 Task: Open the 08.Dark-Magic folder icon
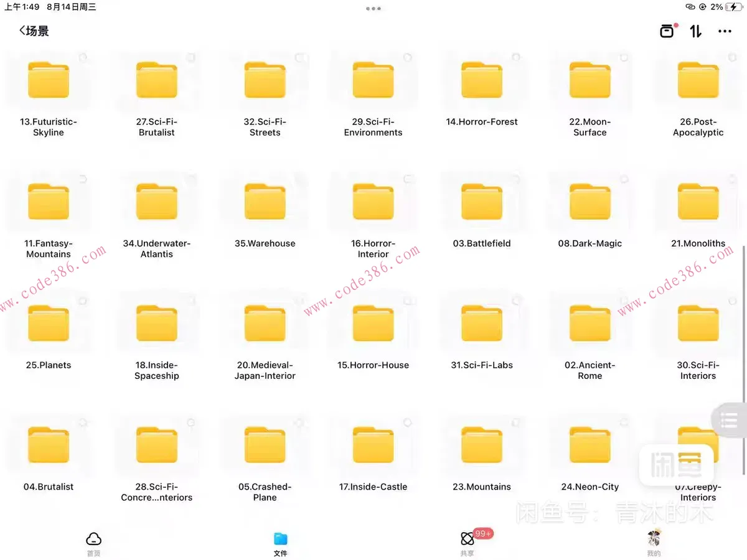coord(590,202)
